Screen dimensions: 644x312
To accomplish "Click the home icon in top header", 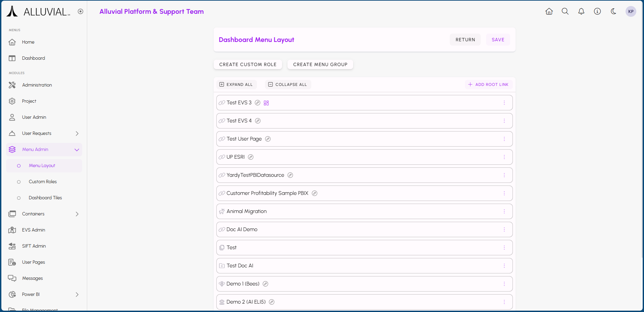I will click(549, 11).
